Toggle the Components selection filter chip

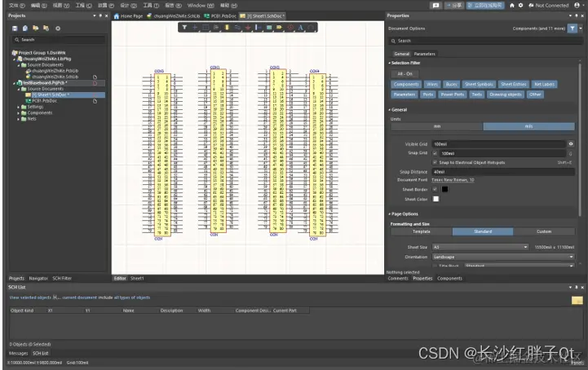406,84
